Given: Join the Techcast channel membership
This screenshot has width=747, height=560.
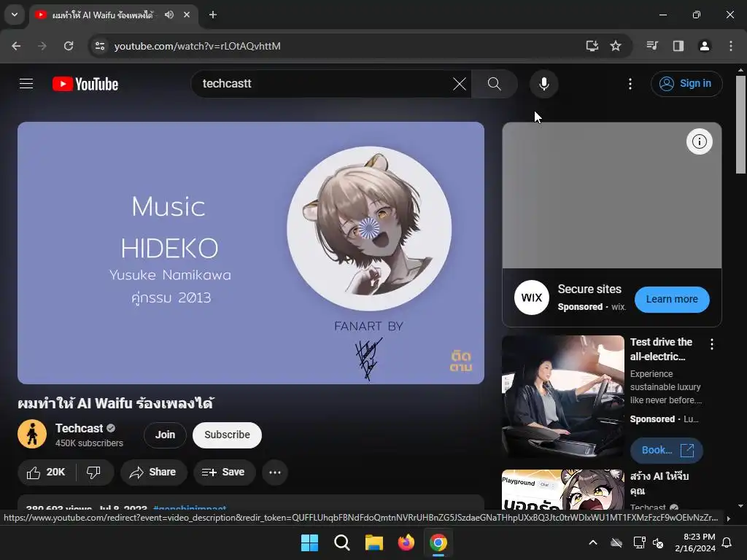Looking at the screenshot, I should coord(165,435).
